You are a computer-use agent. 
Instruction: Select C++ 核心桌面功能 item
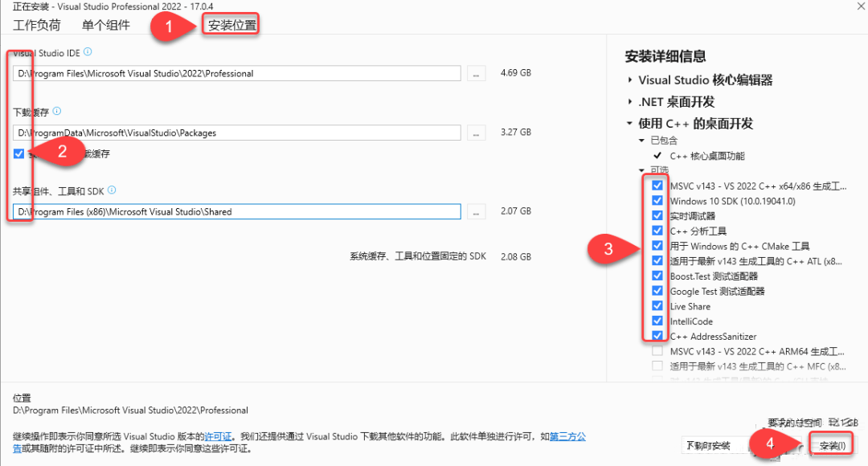[707, 156]
